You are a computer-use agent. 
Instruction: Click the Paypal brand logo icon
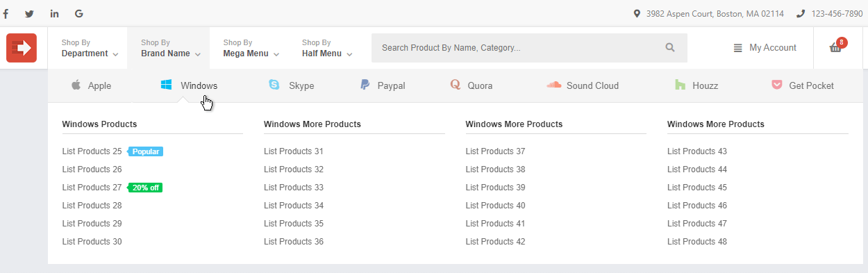tap(365, 85)
